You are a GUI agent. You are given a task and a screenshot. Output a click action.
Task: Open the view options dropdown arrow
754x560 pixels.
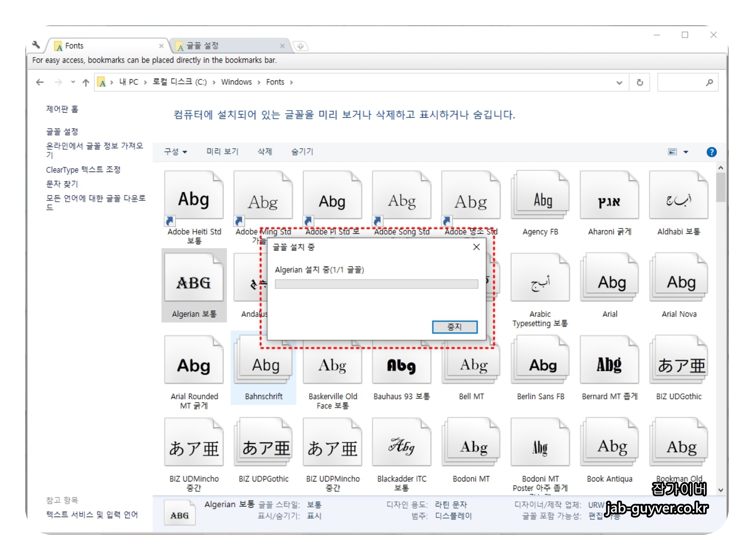(x=686, y=152)
